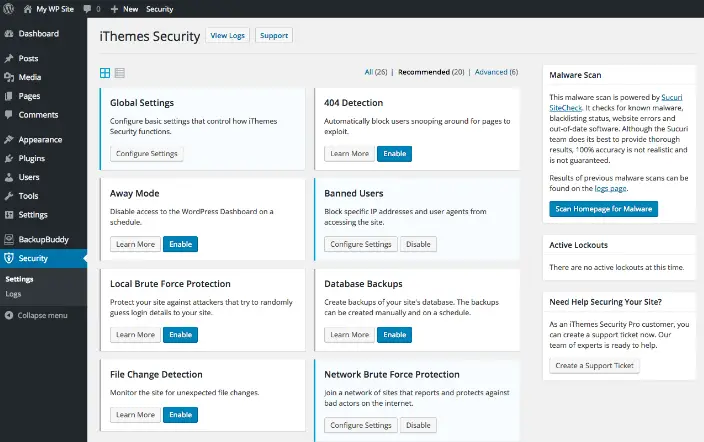Learn More about Database Backups
Image resolution: width=704 pixels, height=442 pixels.
tap(349, 335)
